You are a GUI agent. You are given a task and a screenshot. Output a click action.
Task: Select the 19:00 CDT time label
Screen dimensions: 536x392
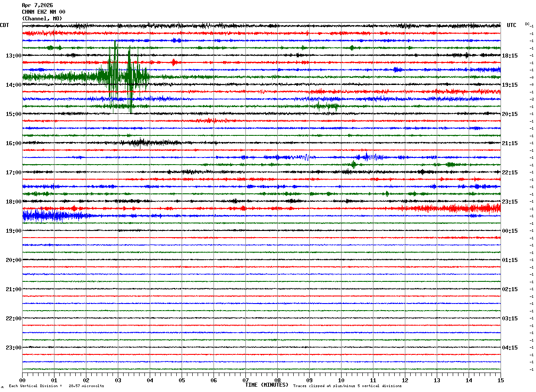point(14,231)
